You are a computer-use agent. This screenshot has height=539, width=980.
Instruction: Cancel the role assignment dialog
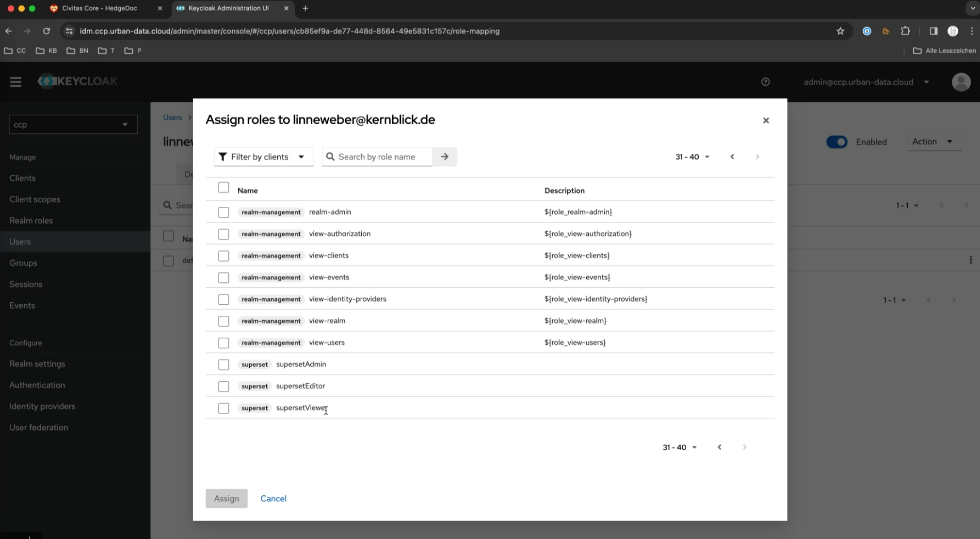coord(273,499)
